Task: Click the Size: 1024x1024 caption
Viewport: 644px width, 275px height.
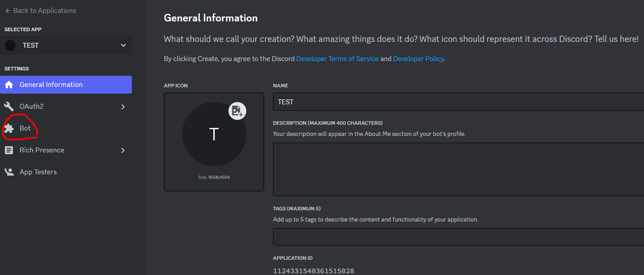Action: [214, 177]
